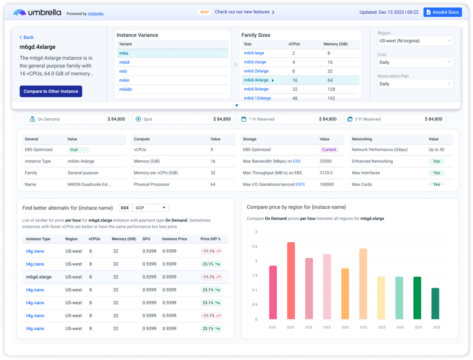This screenshot has width=473, height=360.
Task: Select the m6id variant
Action: click(124, 62)
